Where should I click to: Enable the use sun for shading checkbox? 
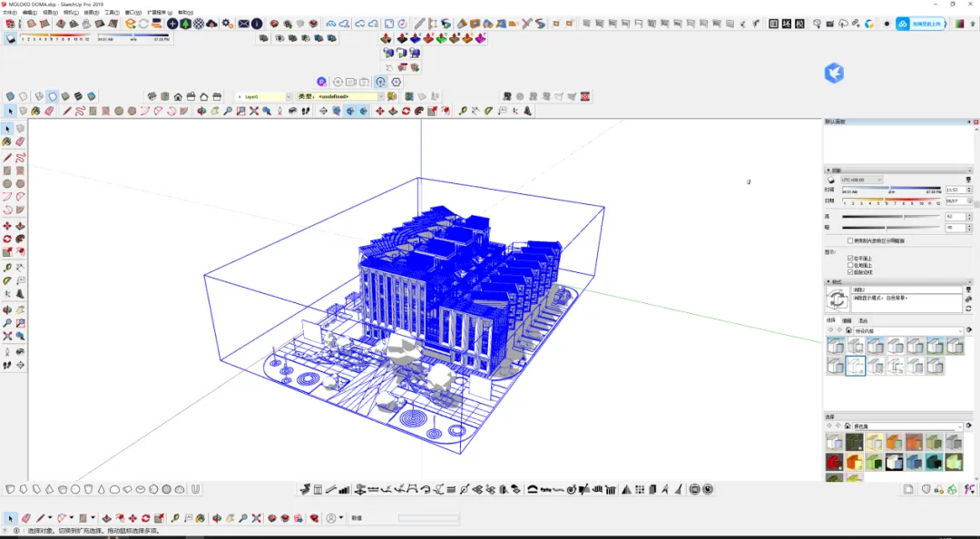[x=850, y=240]
